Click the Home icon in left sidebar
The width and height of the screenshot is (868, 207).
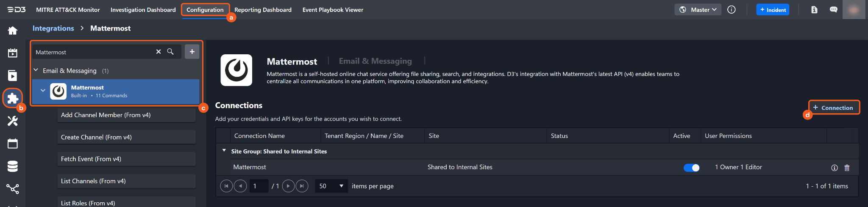pyautogui.click(x=13, y=31)
